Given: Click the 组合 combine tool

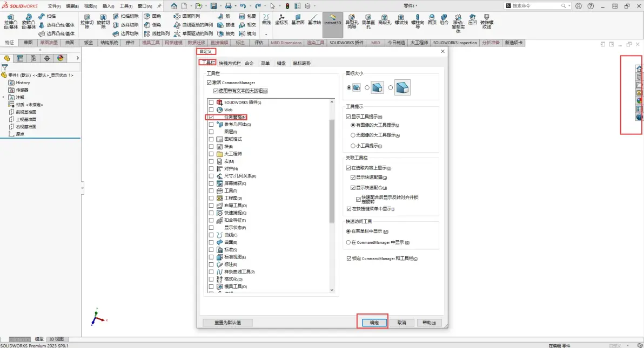Looking at the screenshot, I should (x=444, y=20).
